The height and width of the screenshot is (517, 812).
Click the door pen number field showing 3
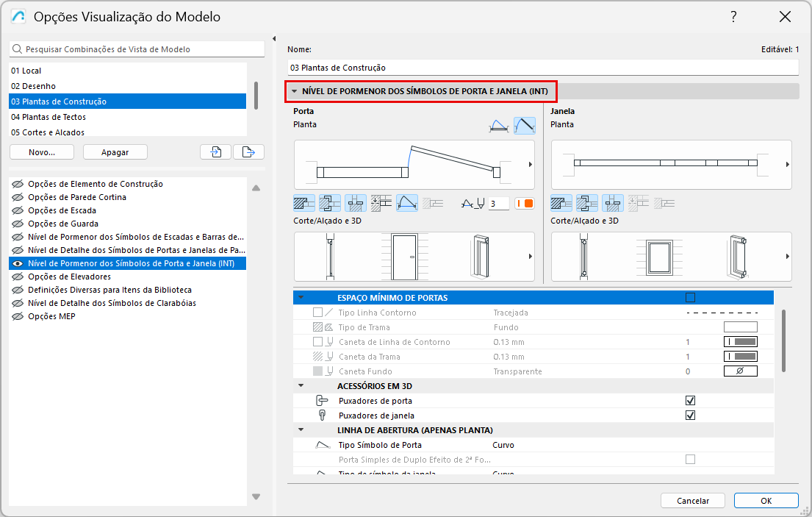tap(499, 204)
